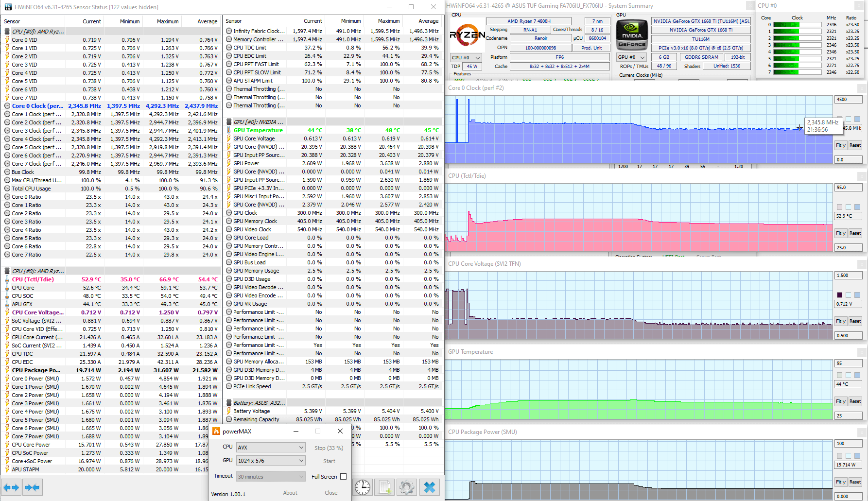The height and width of the screenshot is (501, 868).
Task: Click HWiNFO64 title bar app icon
Action: click(8, 7)
